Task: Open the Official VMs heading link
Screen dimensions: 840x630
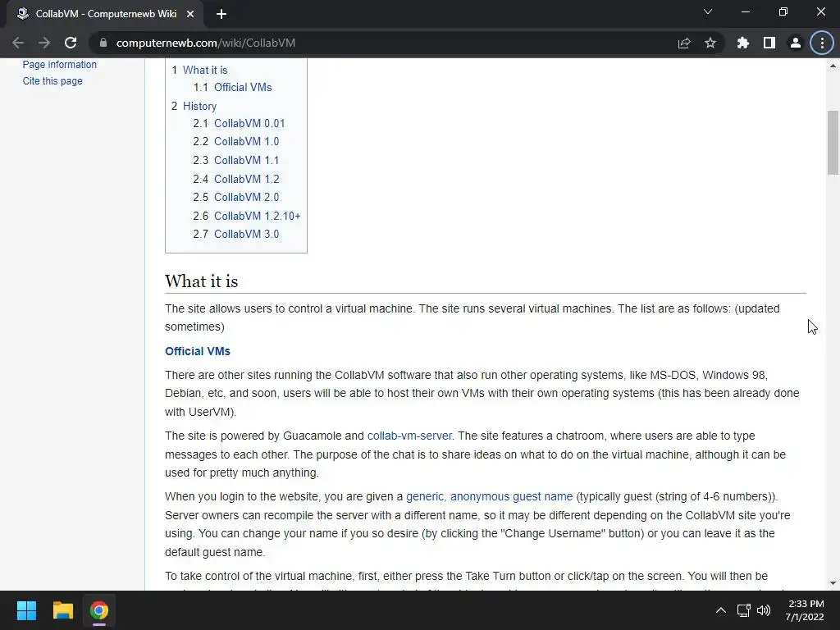Action: pos(198,351)
